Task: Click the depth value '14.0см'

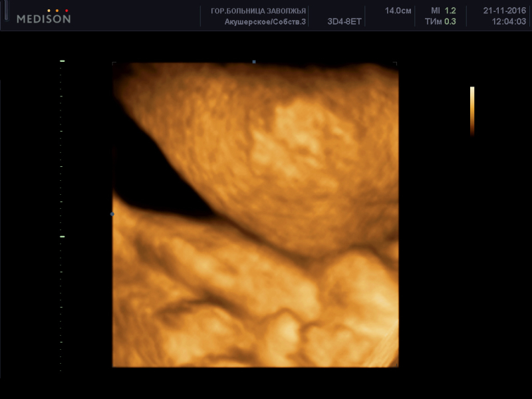Action: point(398,11)
